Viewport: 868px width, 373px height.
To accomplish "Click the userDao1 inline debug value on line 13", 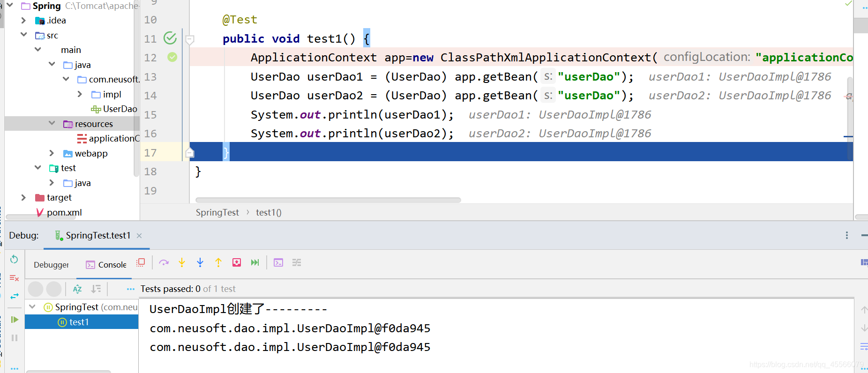I will coord(740,76).
